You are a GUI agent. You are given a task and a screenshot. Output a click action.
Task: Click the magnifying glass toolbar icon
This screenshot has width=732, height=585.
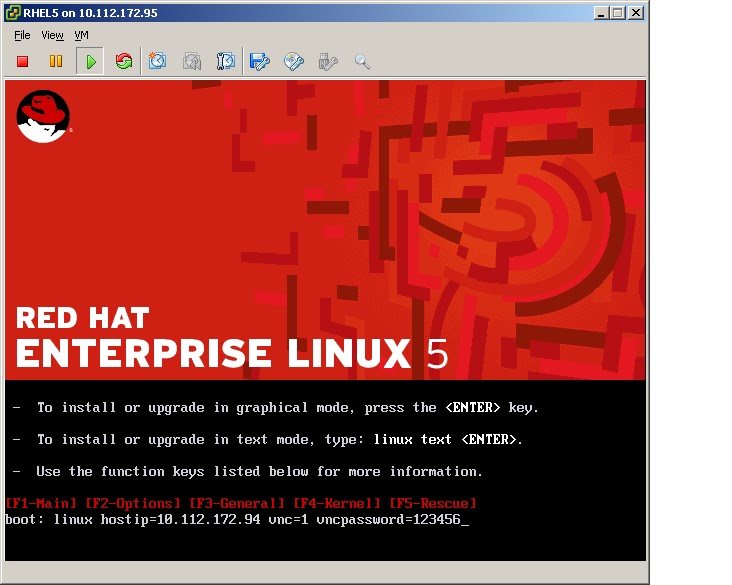362,61
